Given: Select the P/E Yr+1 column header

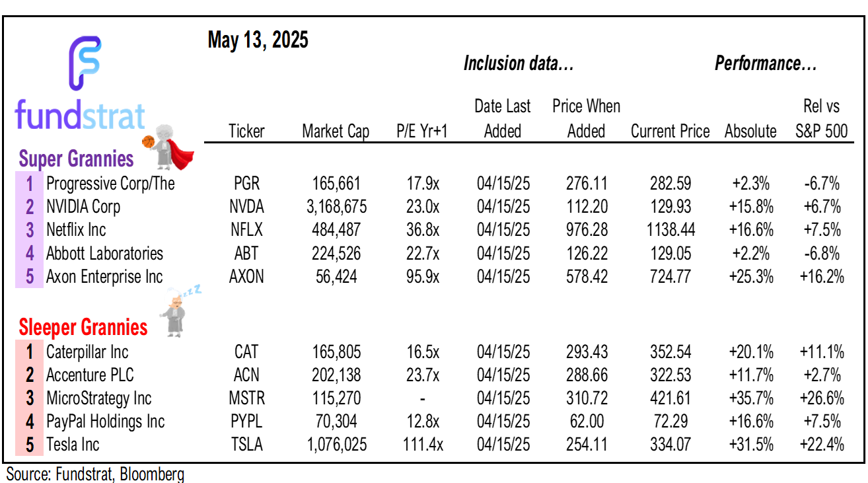Looking at the screenshot, I should tap(422, 131).
